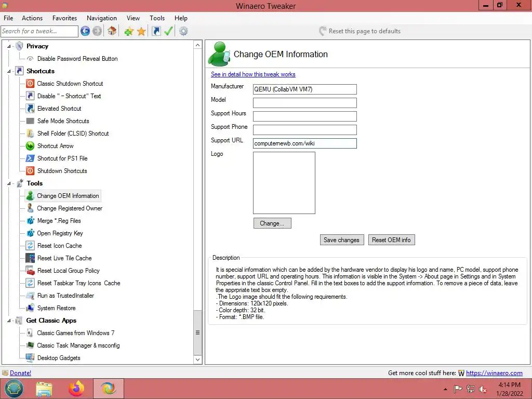Open the Navigation menu
Viewport: 532px width, 399px height.
(101, 18)
